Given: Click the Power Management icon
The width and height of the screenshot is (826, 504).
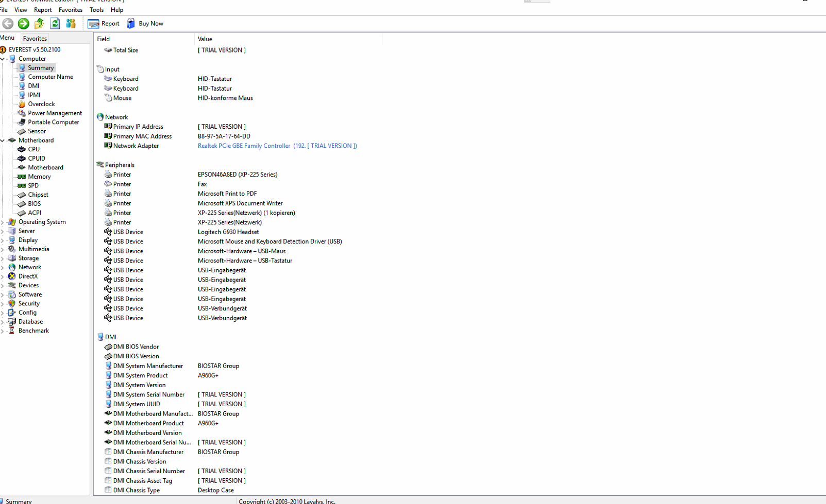Looking at the screenshot, I should pyautogui.click(x=22, y=113).
